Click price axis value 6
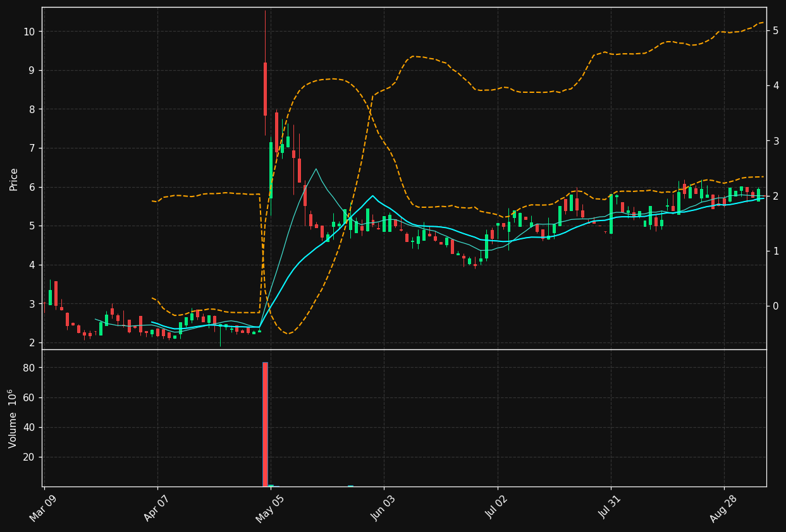The height and width of the screenshot is (532, 786). point(33,187)
